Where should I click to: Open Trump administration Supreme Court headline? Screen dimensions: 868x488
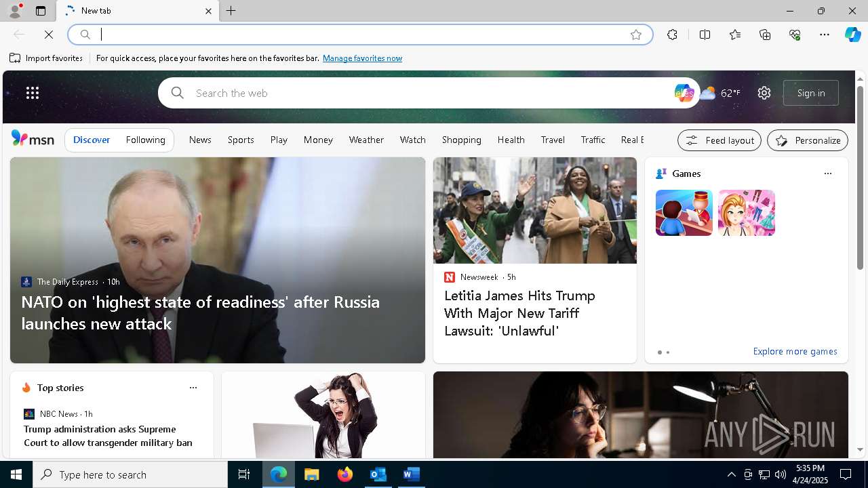108,436
